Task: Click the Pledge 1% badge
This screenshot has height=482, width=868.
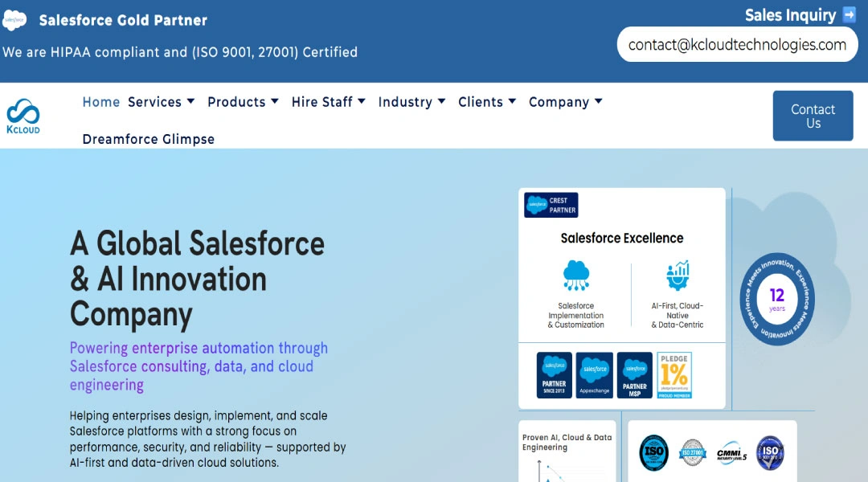Action: click(x=674, y=375)
